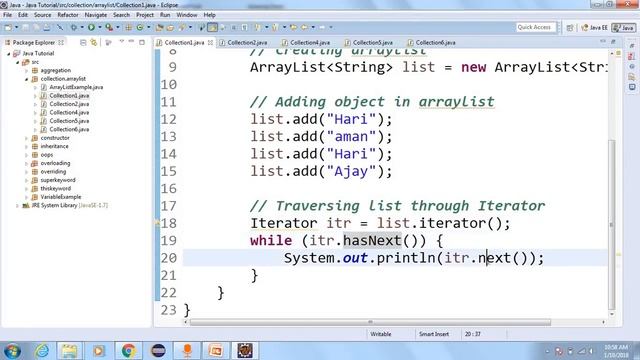Image resolution: width=640 pixels, height=360 pixels.
Task: Open Windows Explorer folder on taskbar
Action: 69,351
